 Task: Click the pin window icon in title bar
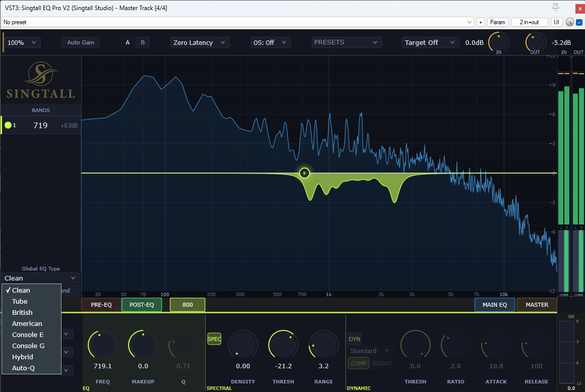(555, 8)
